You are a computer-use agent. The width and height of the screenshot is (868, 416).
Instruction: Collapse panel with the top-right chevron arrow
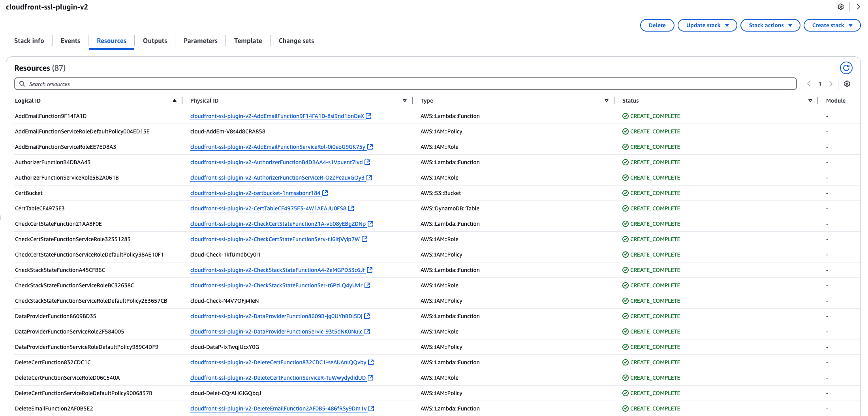858,7
